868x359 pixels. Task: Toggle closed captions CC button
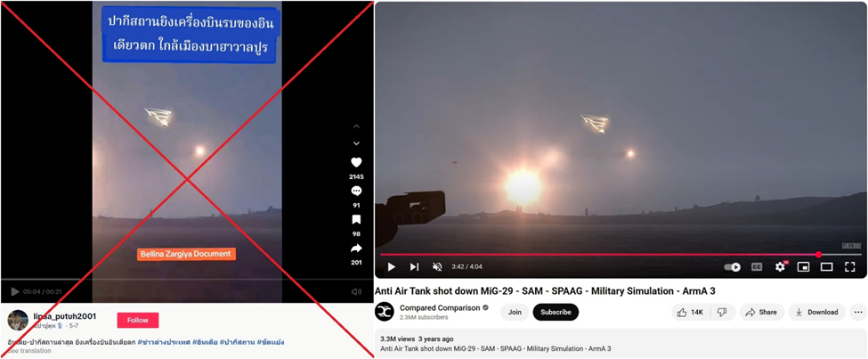click(756, 267)
